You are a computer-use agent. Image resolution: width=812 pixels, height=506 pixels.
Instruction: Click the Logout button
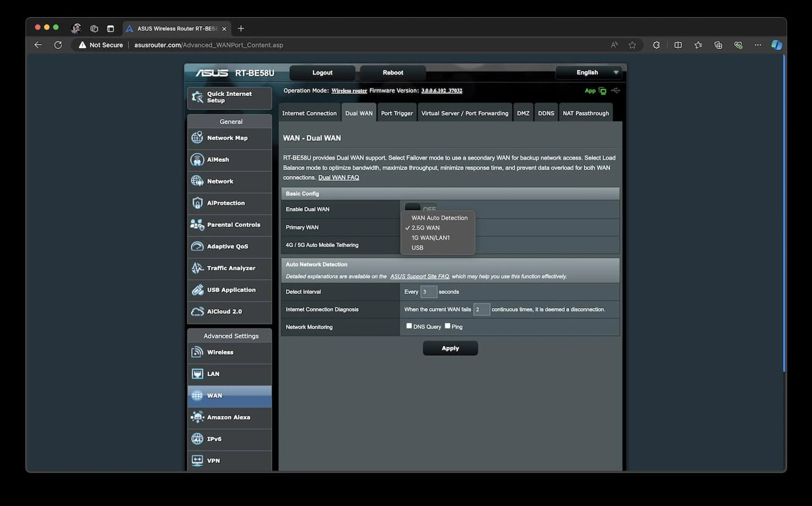(322, 72)
